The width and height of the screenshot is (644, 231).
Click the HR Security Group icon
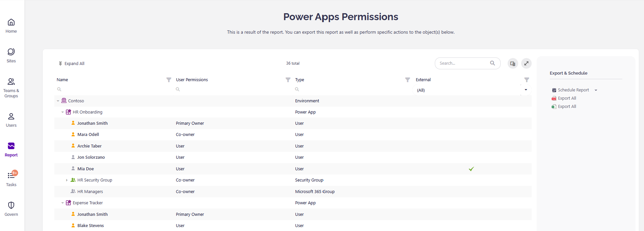point(73,180)
